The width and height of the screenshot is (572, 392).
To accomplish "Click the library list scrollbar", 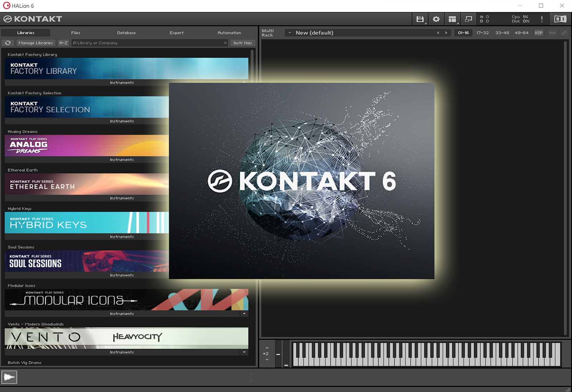I will click(252, 66).
